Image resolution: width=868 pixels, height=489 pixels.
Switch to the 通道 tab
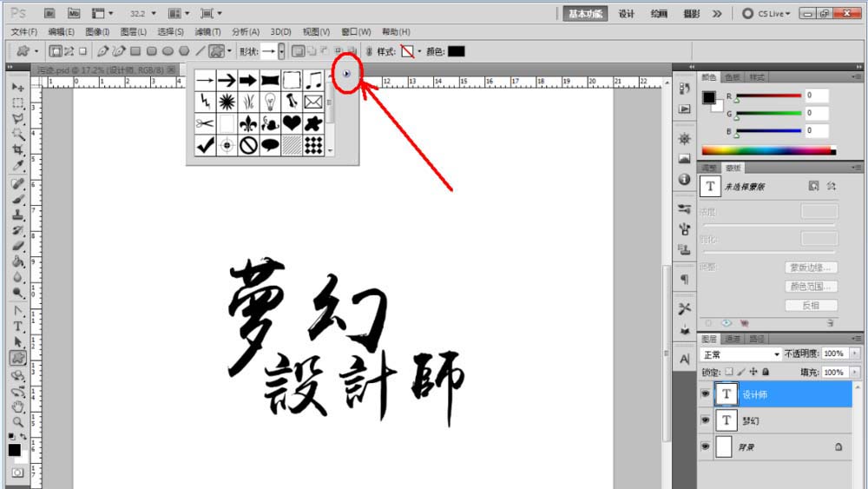(x=733, y=339)
